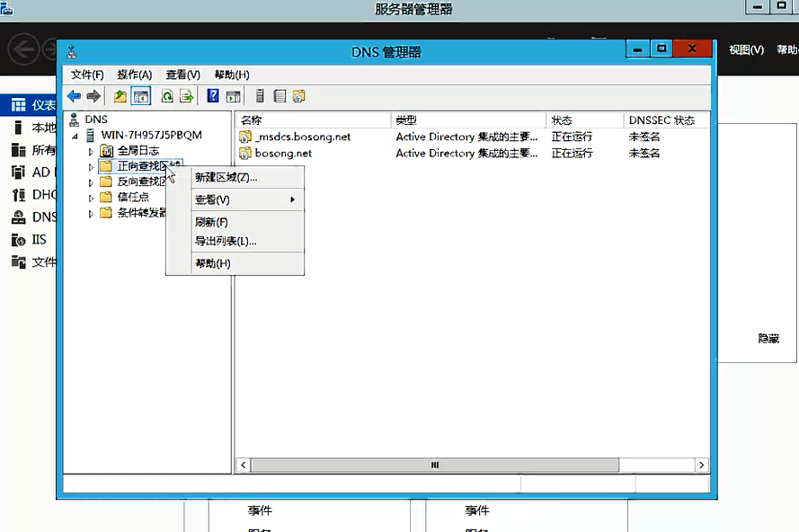
Task: Select the bosong.net zone row
Action: tap(472, 153)
